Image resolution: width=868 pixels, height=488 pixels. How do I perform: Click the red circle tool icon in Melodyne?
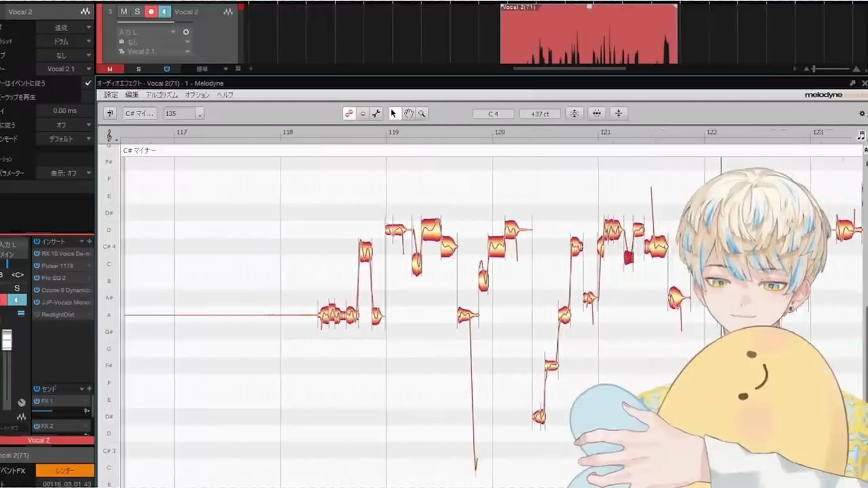(x=363, y=114)
